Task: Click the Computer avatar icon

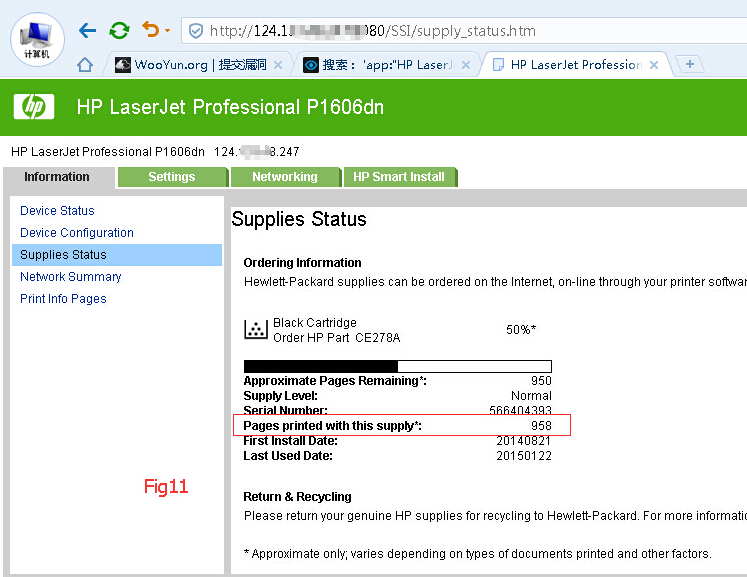Action: coord(37,40)
